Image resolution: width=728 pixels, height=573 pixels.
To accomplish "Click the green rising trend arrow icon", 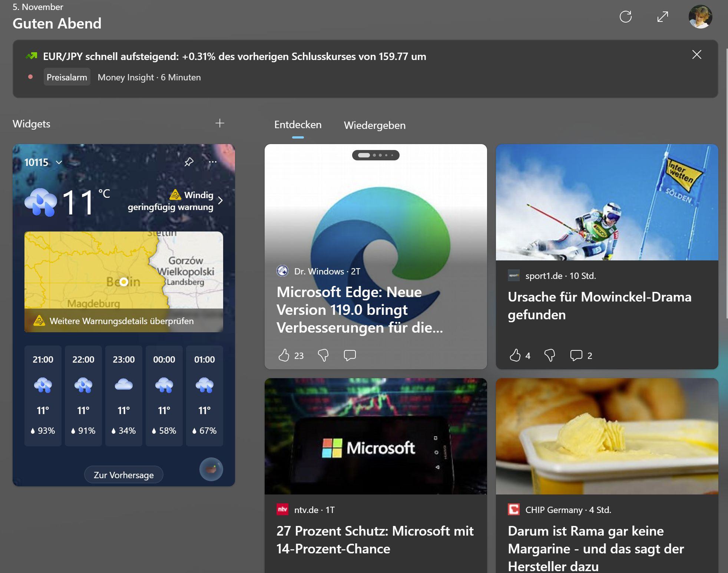I will 32,56.
